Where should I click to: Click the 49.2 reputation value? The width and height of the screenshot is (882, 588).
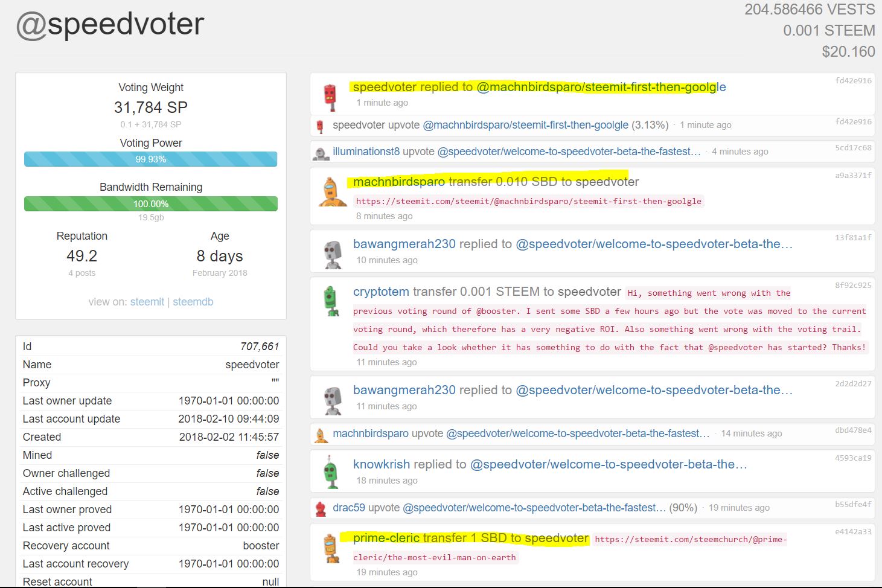(x=82, y=256)
